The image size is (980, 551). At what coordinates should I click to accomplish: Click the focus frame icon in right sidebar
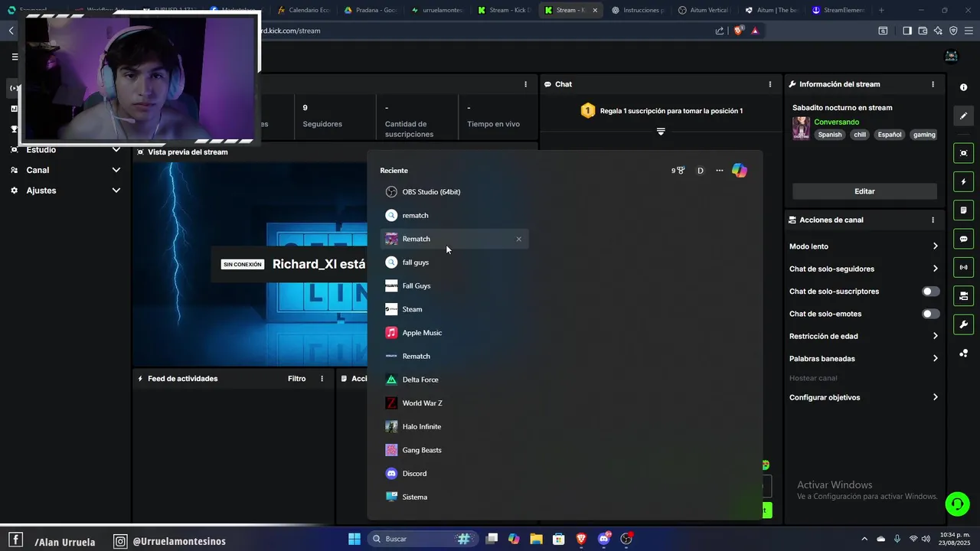[963, 153]
